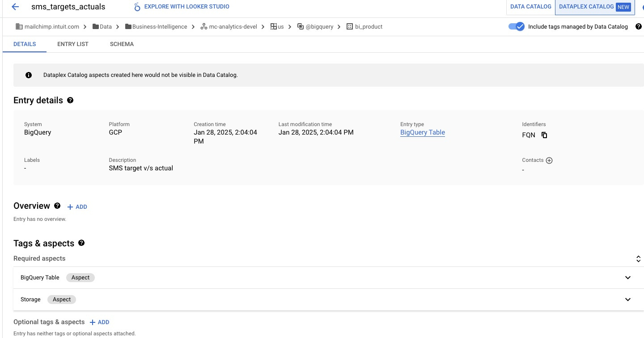Expand the BigQuery Table aspect row

[x=628, y=278]
